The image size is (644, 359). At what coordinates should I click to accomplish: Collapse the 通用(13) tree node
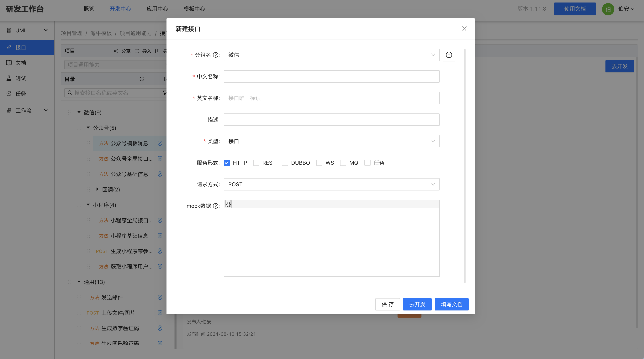[79, 282]
